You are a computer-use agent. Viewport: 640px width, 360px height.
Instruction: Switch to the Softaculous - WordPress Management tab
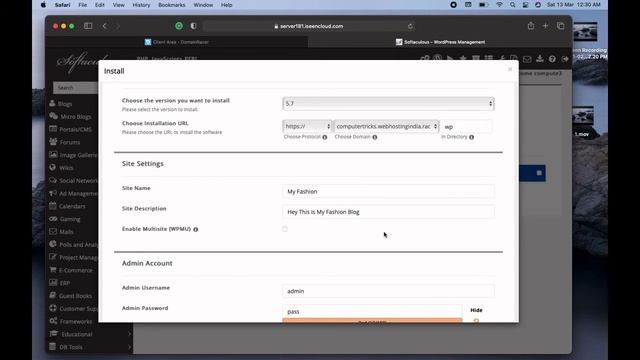pos(440,42)
